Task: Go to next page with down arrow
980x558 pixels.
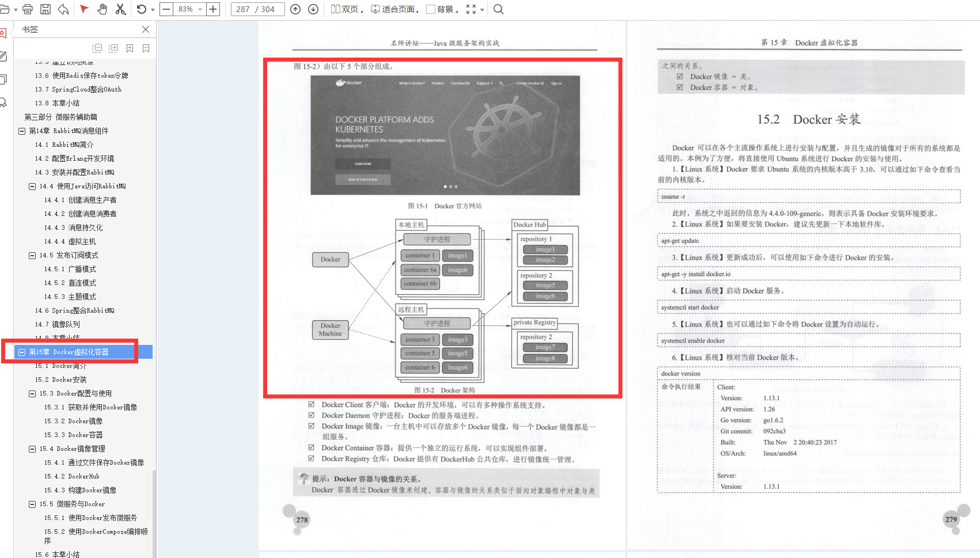Action: pyautogui.click(x=313, y=9)
